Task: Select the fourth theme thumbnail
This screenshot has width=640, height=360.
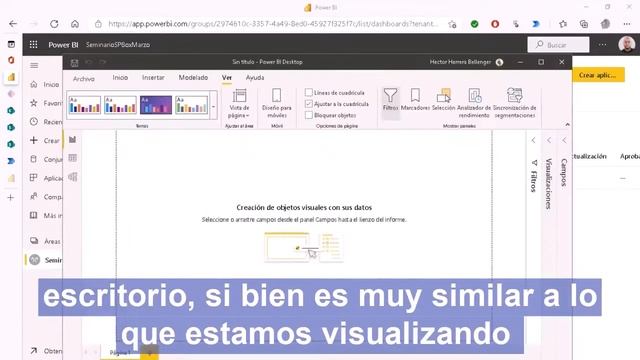Action: point(191,105)
